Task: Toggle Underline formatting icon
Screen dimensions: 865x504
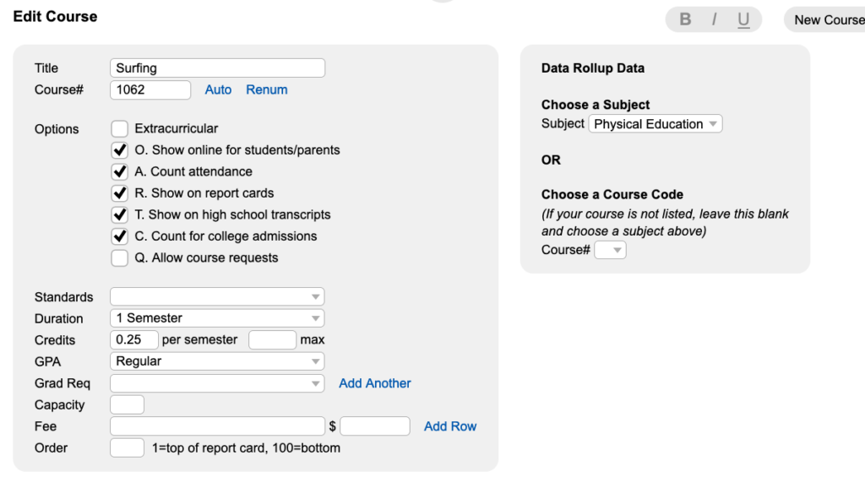Action: 743,20
